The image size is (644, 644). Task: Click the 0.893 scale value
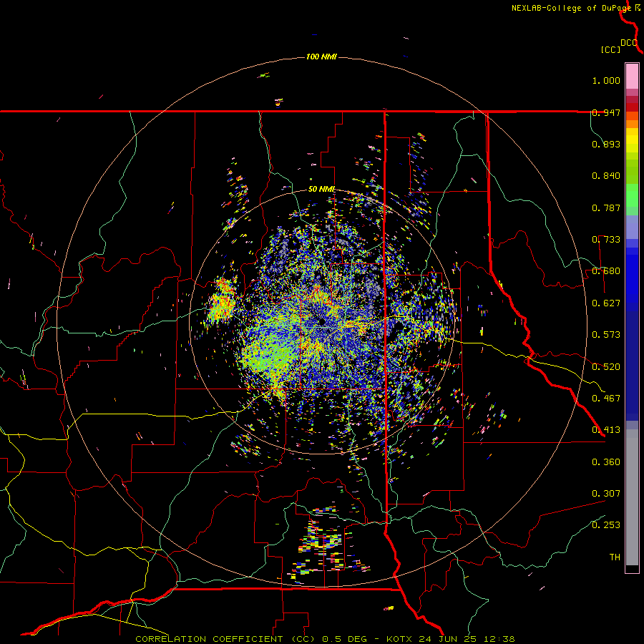pos(606,144)
